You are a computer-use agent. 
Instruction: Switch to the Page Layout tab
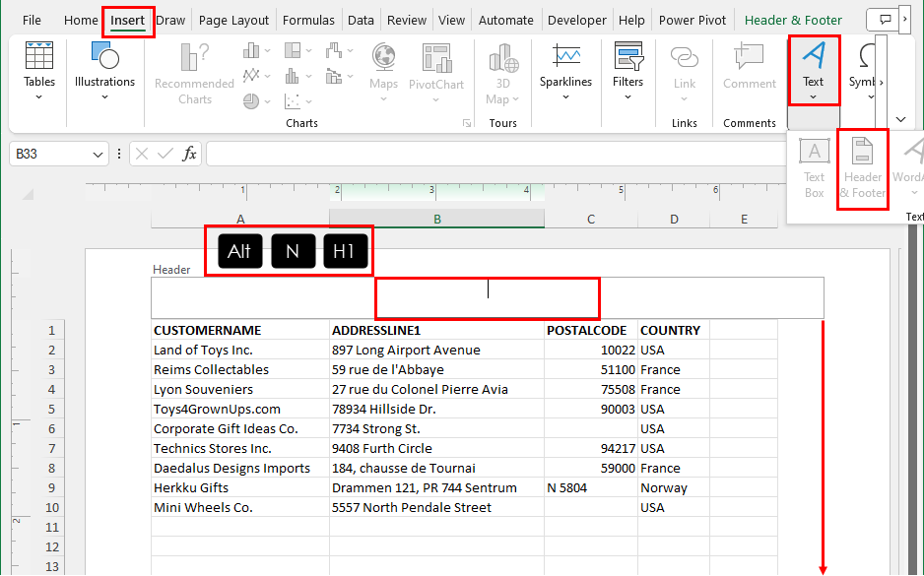click(x=233, y=20)
